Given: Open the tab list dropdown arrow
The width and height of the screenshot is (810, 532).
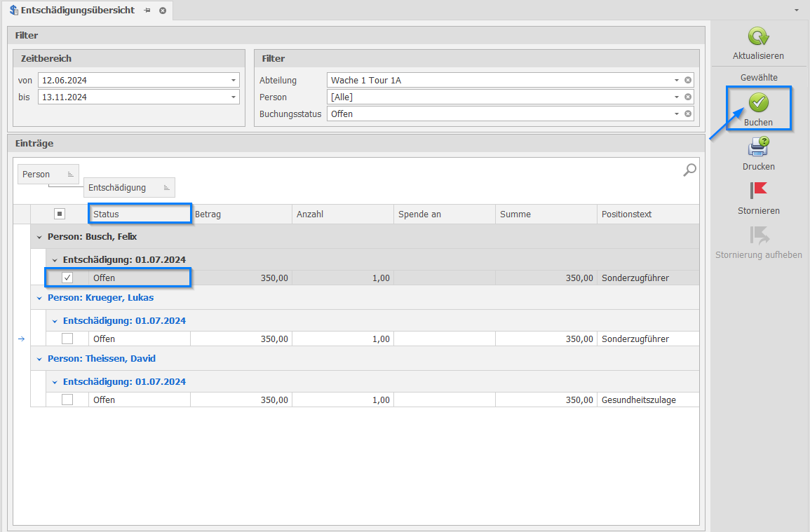Looking at the screenshot, I should 797,11.
